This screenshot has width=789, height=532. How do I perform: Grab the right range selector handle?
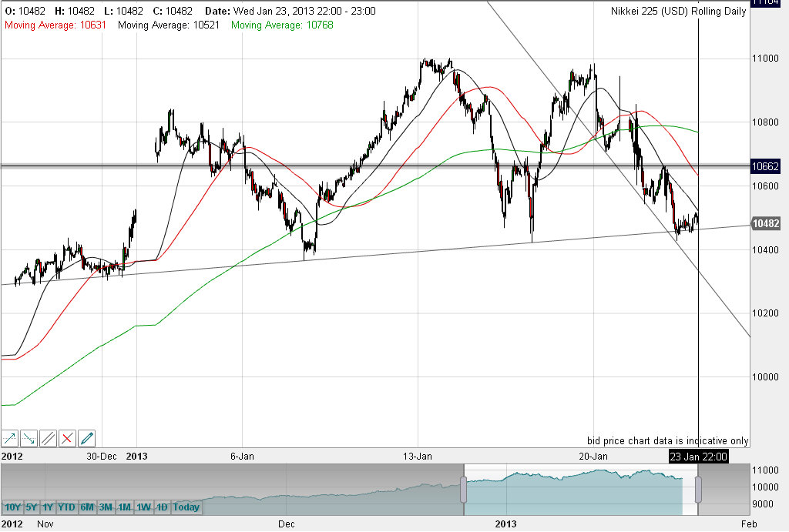point(698,490)
